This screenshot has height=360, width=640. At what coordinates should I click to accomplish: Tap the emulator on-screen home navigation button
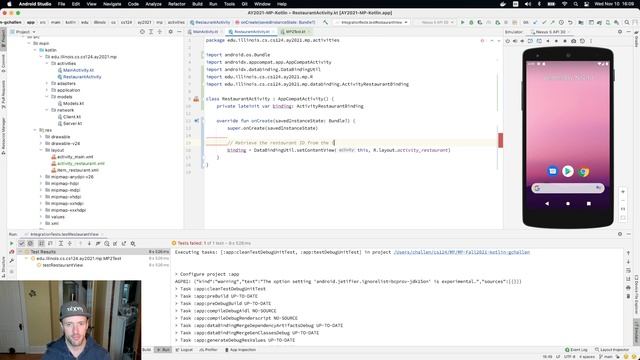568,203
